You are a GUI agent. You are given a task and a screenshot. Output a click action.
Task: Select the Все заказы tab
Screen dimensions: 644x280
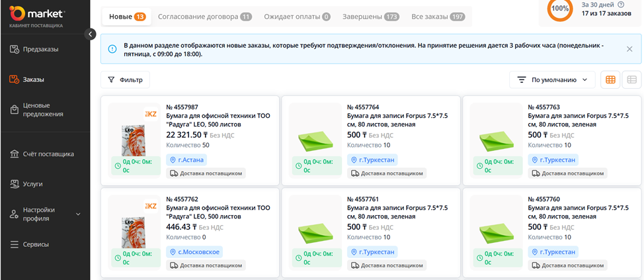(x=438, y=16)
